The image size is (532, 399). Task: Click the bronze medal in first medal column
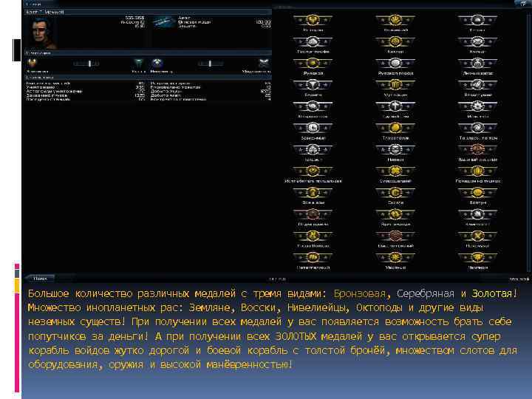tap(313, 215)
